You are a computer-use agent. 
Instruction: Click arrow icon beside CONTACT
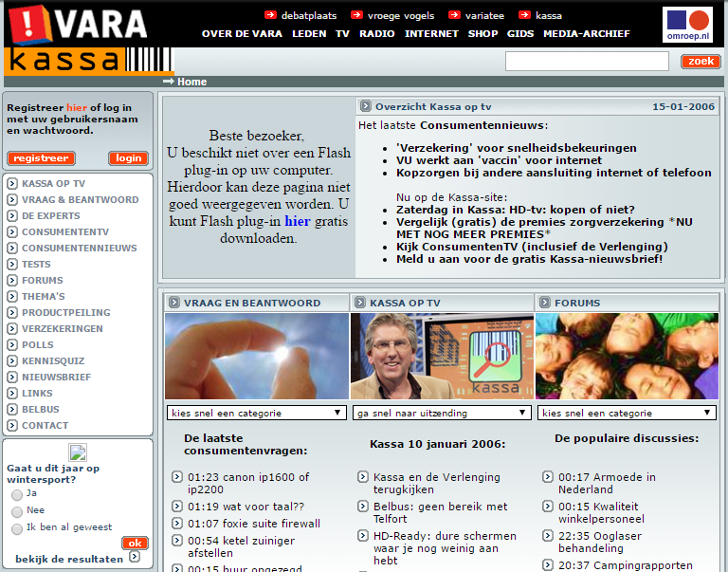tap(12, 425)
